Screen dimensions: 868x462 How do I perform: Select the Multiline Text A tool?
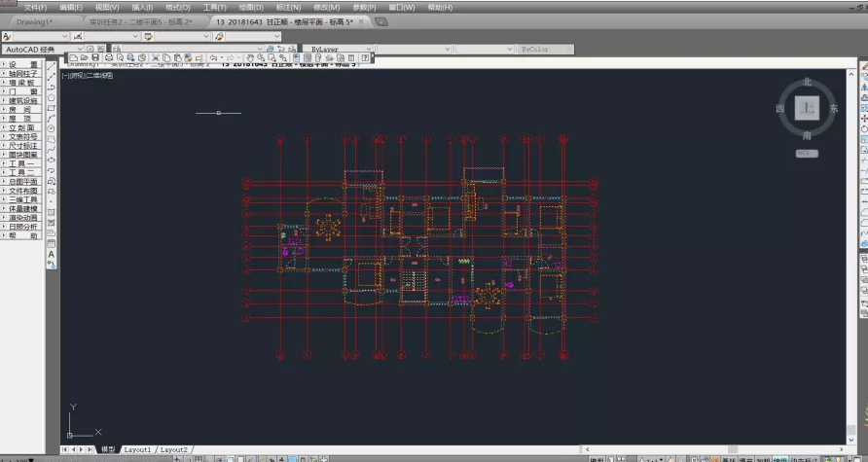51,255
